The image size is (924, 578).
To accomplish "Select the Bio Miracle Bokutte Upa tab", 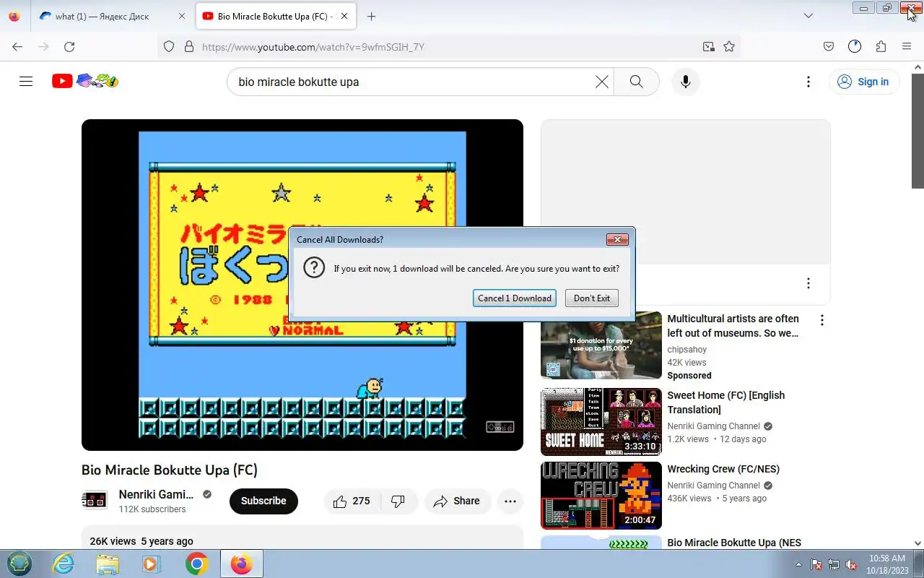I will pos(274,16).
